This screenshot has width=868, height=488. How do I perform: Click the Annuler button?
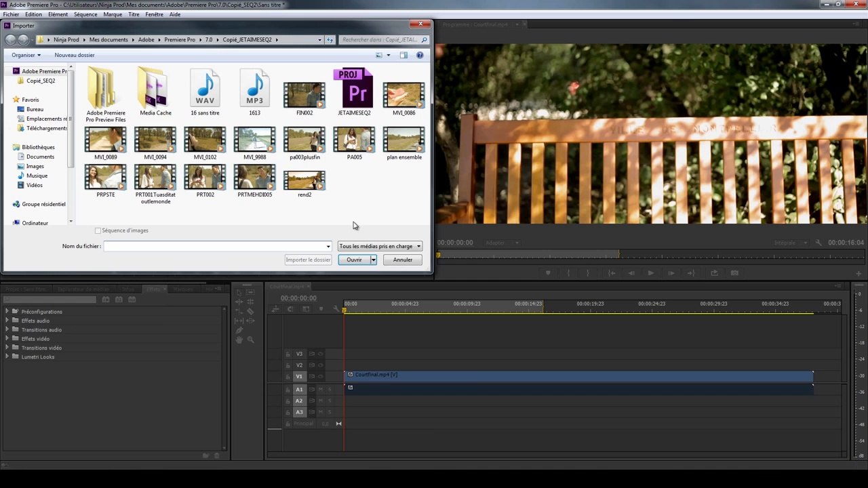(402, 260)
